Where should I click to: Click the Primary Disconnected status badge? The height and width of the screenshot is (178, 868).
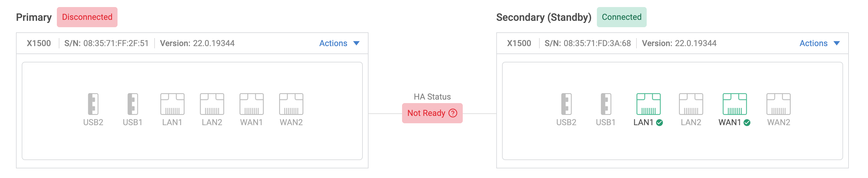(87, 17)
